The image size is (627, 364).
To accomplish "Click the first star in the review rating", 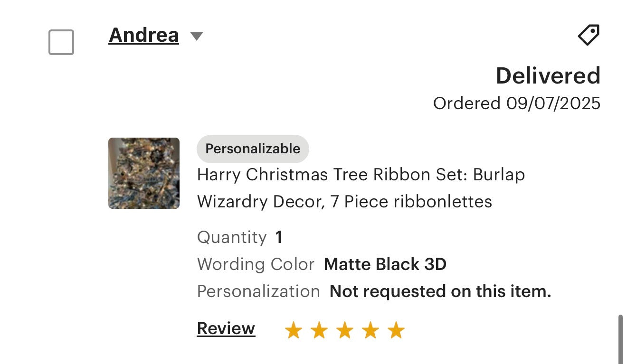I will click(x=294, y=329).
